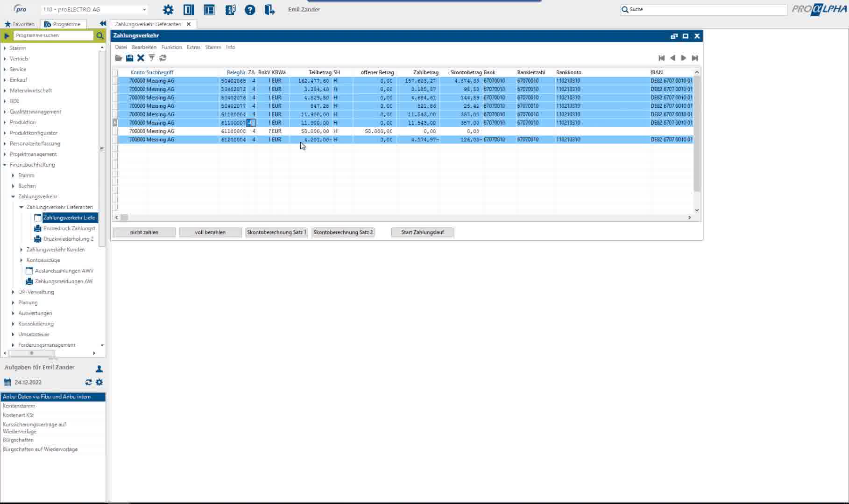The height and width of the screenshot is (504, 849).
Task: Expand the OP-Verwaltung node
Action: point(13,292)
